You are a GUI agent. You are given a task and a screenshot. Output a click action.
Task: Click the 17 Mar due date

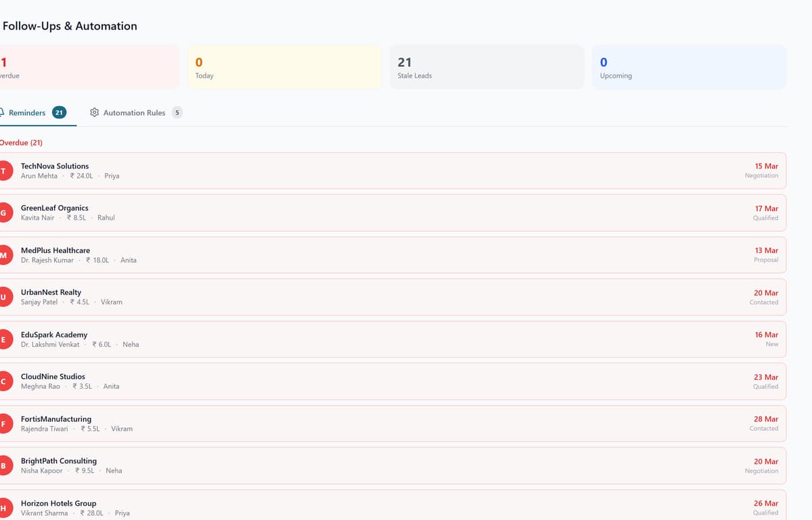click(767, 208)
